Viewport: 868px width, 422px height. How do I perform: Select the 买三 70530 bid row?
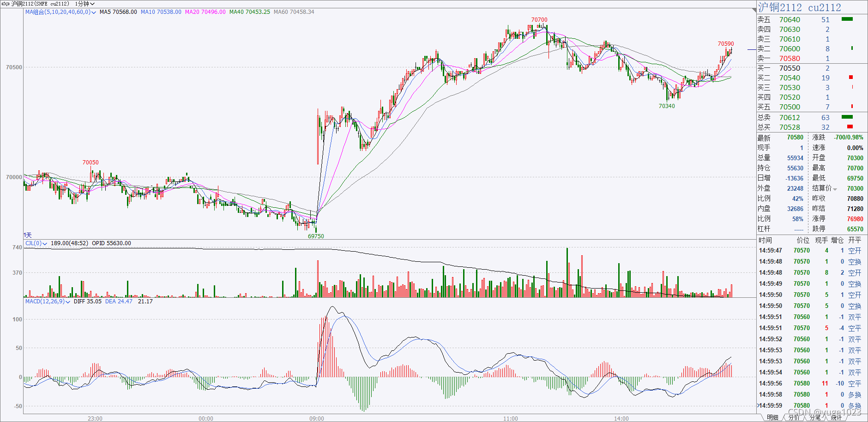(812, 87)
